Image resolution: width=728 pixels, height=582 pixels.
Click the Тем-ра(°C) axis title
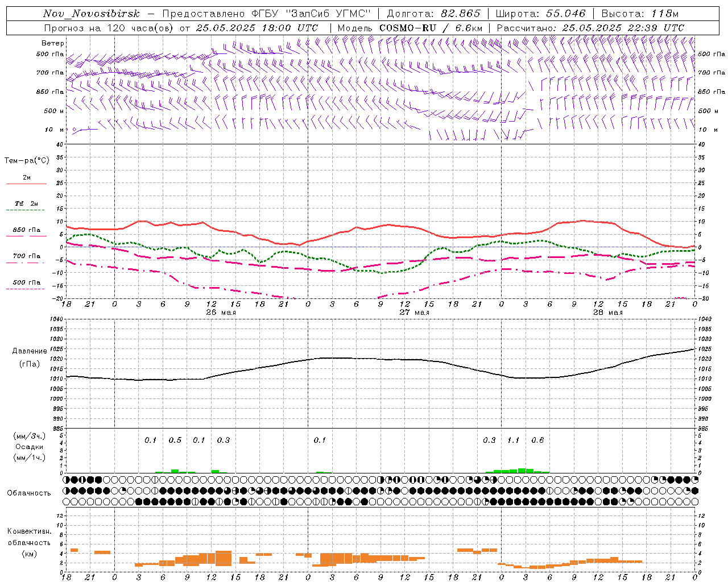[x=27, y=160]
